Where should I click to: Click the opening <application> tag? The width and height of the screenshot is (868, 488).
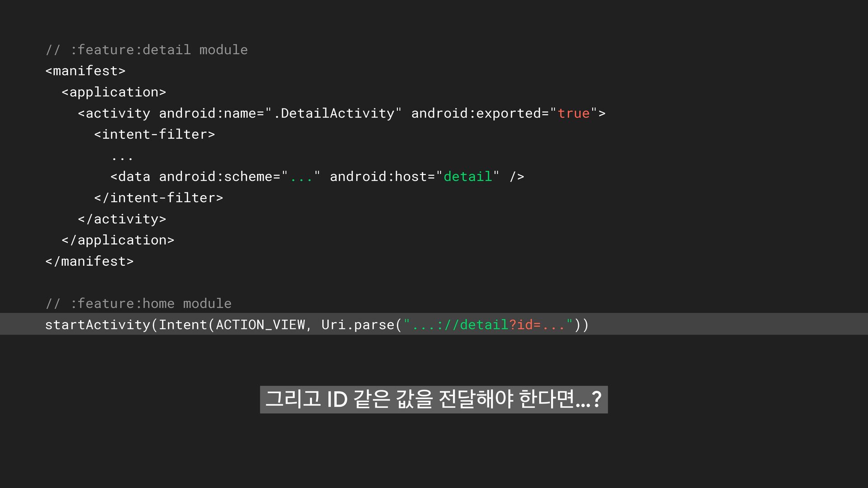tap(114, 92)
